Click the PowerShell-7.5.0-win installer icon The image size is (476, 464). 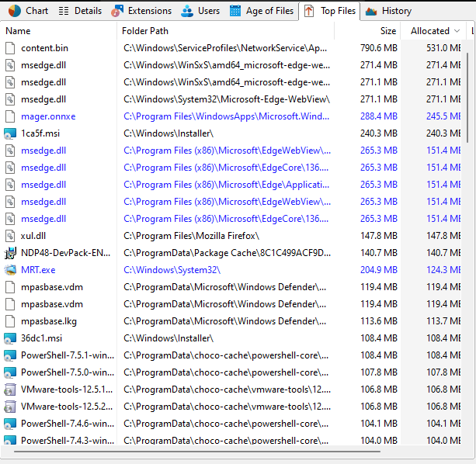[10, 372]
